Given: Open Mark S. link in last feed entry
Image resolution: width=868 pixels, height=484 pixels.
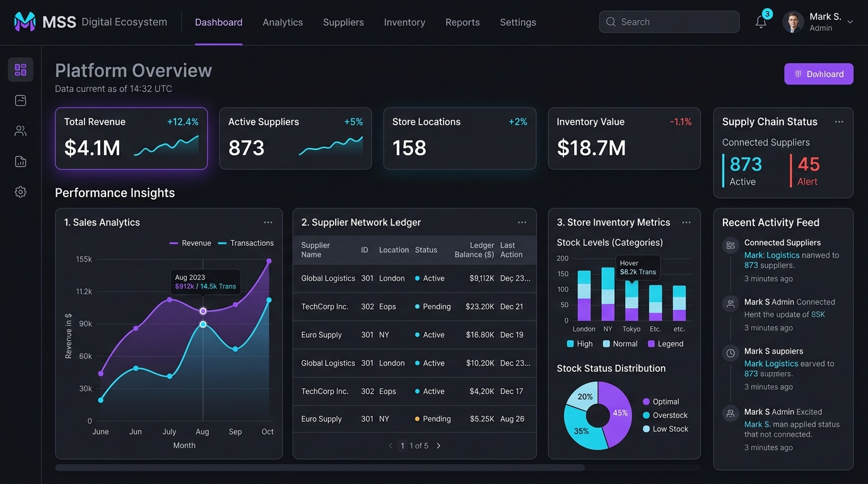Looking at the screenshot, I should (757, 424).
